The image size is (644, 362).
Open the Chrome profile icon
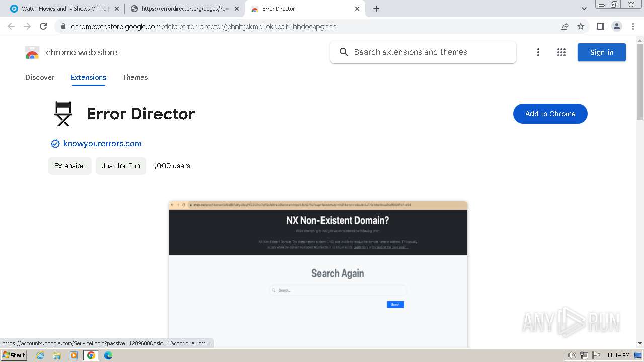click(x=617, y=26)
